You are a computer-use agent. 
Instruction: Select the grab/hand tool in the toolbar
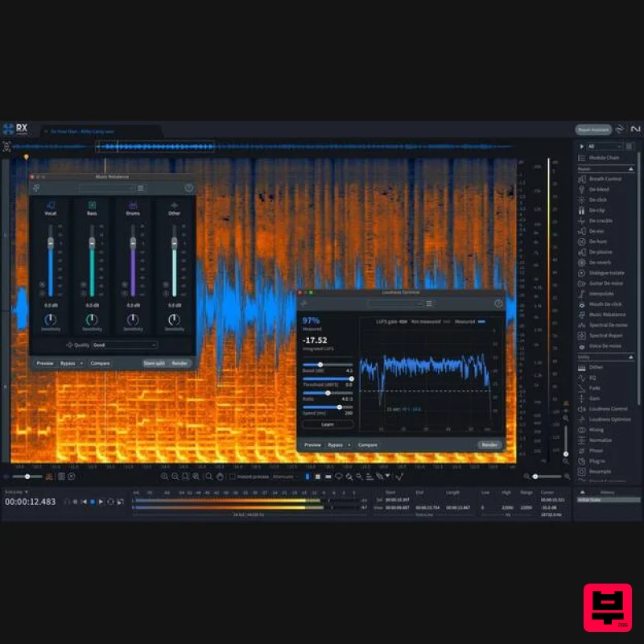tap(219, 477)
